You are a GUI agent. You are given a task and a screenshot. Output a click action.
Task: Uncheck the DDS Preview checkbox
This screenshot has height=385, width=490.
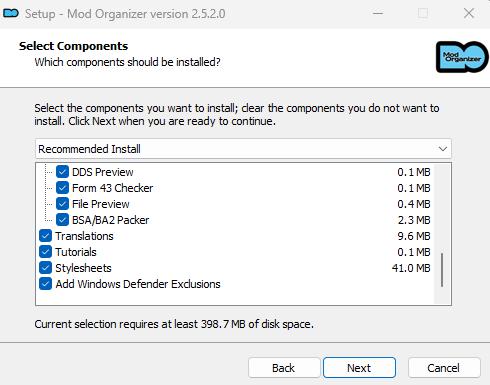point(62,172)
